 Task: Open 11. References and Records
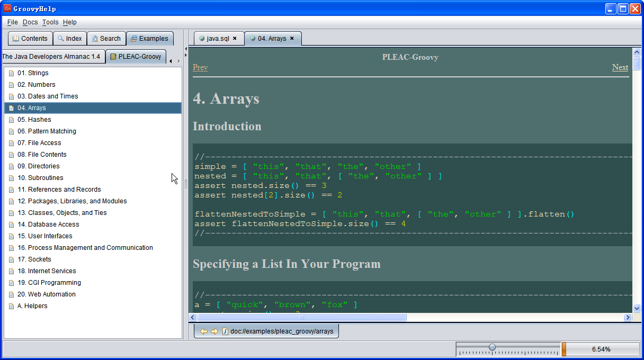pyautogui.click(x=93, y=190)
